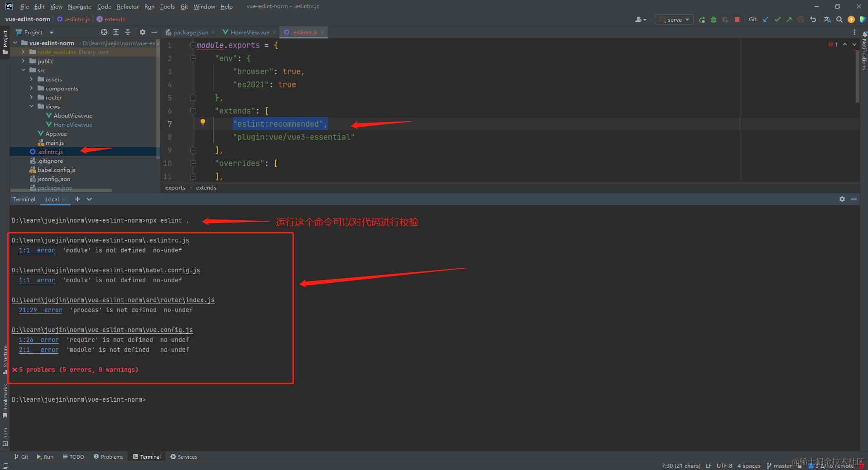Viewport: 868px width, 470px height.
Task: Stop the running process
Action: [x=737, y=19]
